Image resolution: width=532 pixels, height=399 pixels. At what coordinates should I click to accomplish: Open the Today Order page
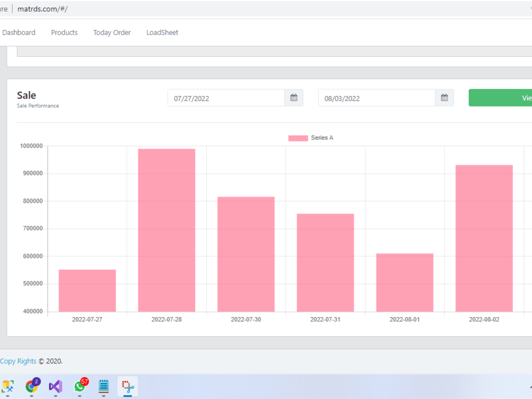[x=112, y=32]
